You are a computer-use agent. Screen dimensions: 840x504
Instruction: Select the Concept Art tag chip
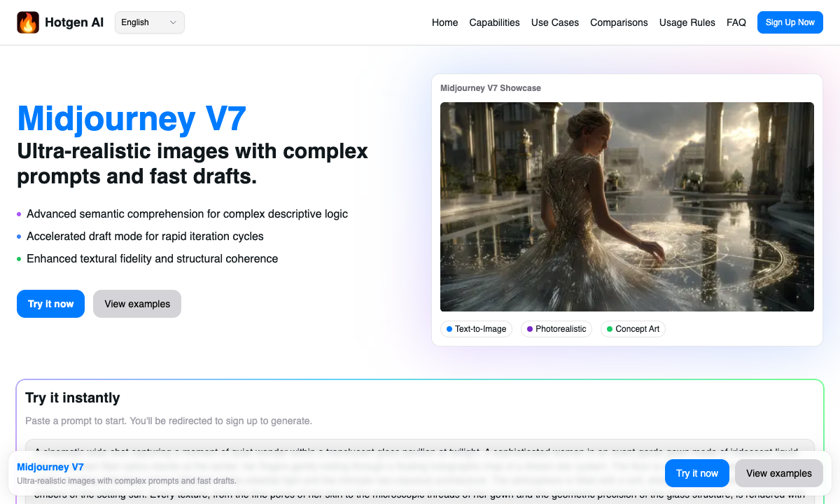[633, 329]
